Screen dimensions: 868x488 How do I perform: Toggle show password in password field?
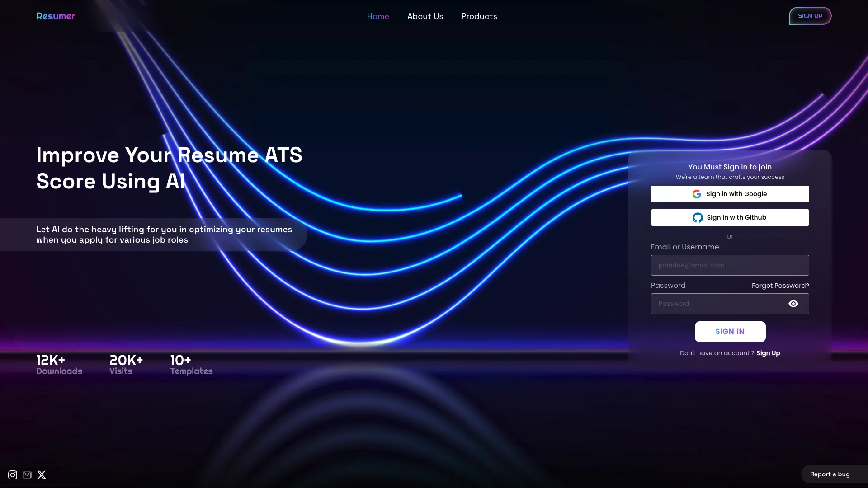(x=793, y=303)
